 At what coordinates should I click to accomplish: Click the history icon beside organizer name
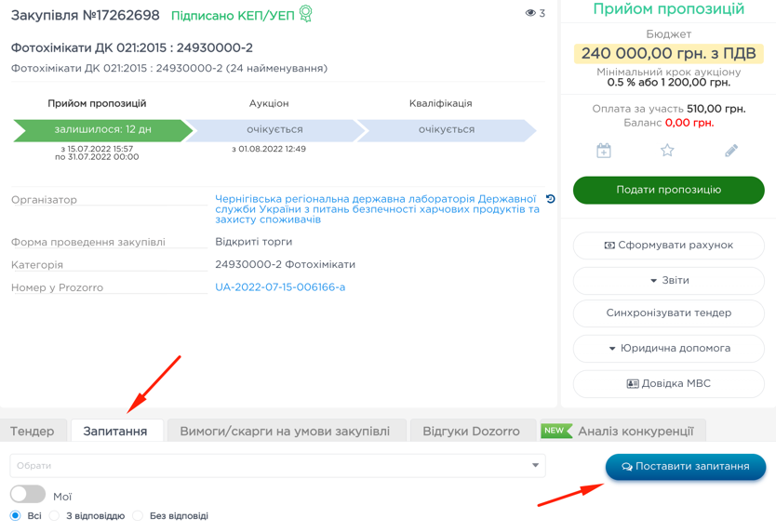click(551, 199)
